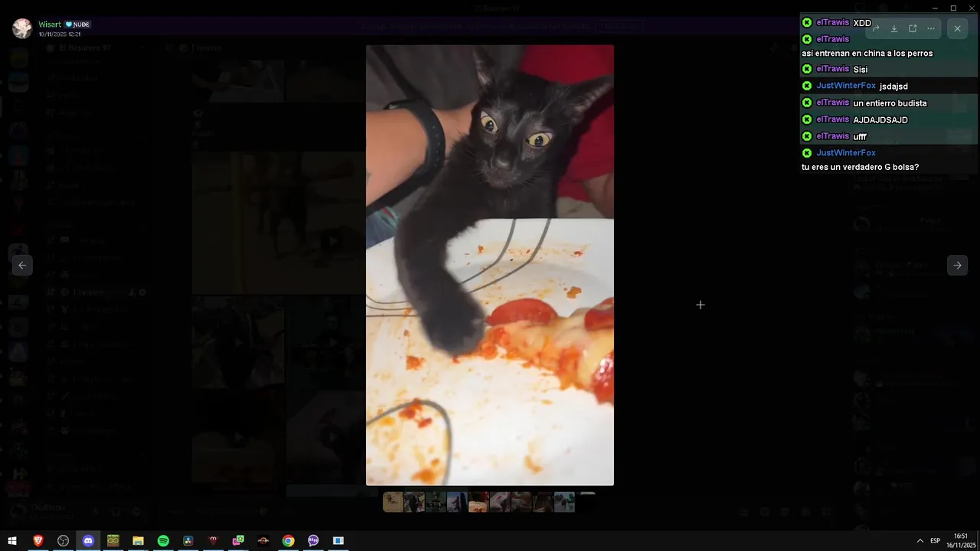Image resolution: width=980 pixels, height=551 pixels.
Task: Click JustWinterFox name beside 'jsdajsd'
Action: click(846, 86)
